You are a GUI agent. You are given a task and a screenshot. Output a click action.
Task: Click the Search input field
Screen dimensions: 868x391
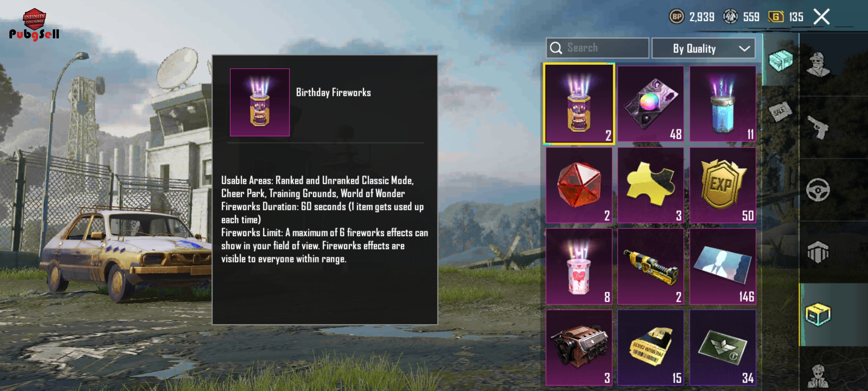pyautogui.click(x=597, y=48)
